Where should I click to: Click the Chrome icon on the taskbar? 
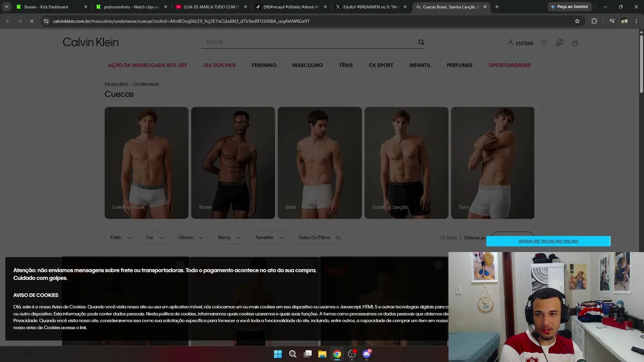pos(337,354)
